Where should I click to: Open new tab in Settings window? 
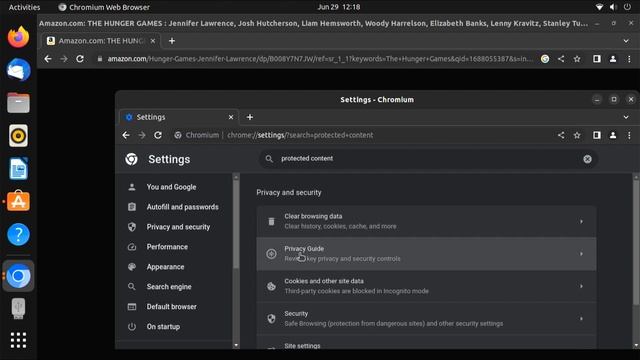[250, 117]
